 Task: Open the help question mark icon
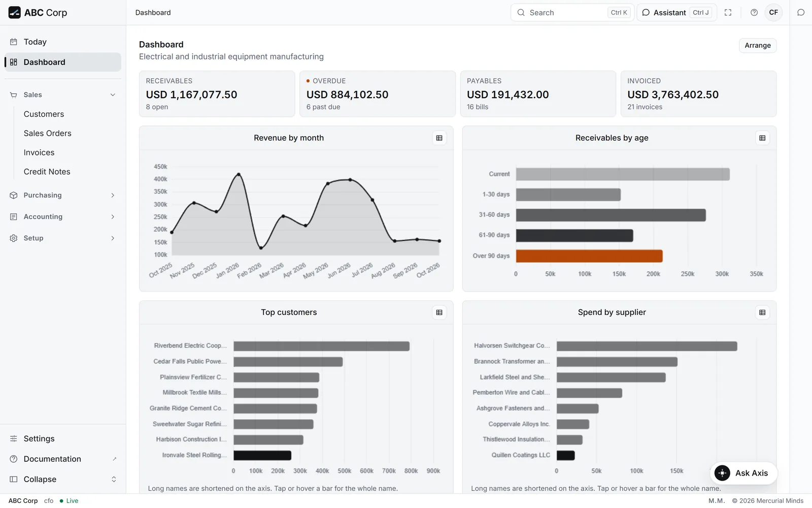point(754,13)
